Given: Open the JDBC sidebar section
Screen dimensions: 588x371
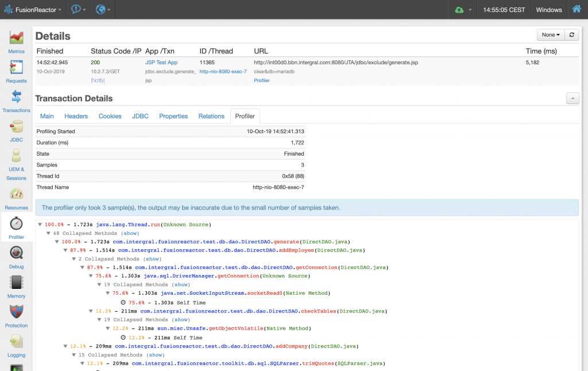Looking at the screenshot, I should (x=16, y=131).
